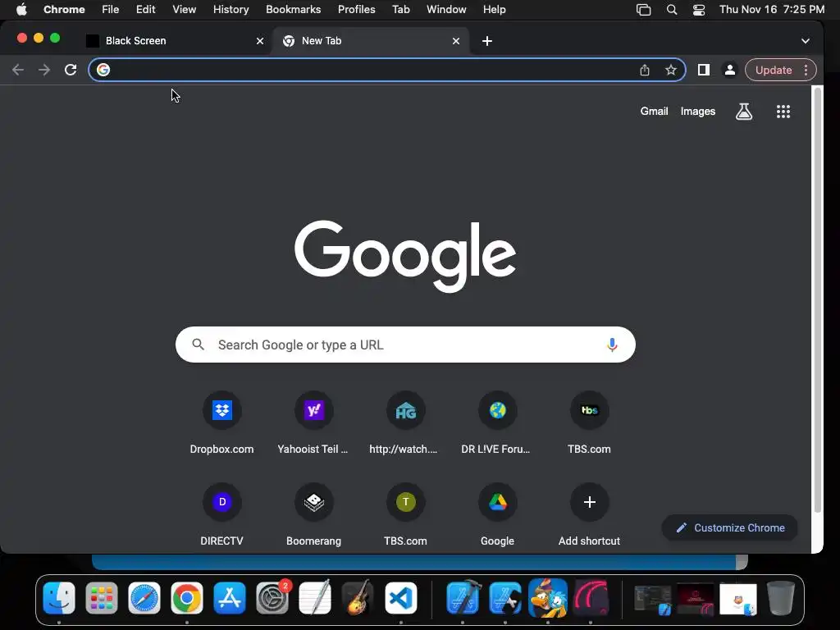Screen dimensions: 840x630
Task: Open the Images link
Action: (698, 112)
